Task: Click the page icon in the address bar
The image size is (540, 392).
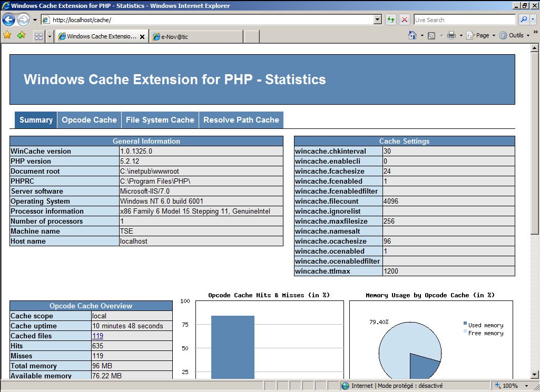Action: click(x=46, y=20)
